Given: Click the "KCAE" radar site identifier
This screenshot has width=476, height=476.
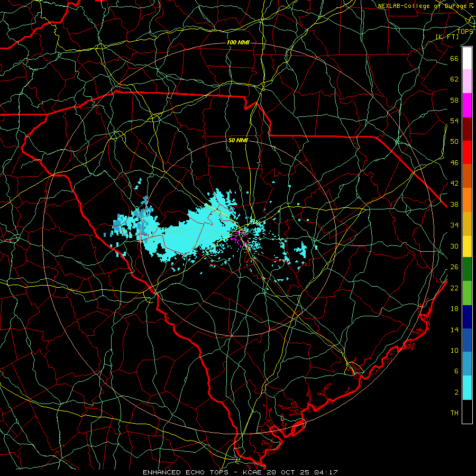Looking at the screenshot, I should click(x=253, y=472).
